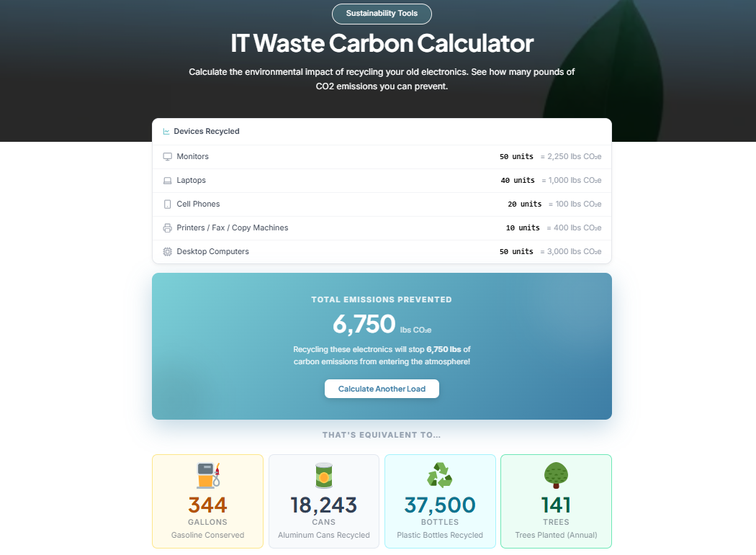Select the Plastic Bottles Recycled card
This screenshot has width=756, height=555.
(440, 501)
